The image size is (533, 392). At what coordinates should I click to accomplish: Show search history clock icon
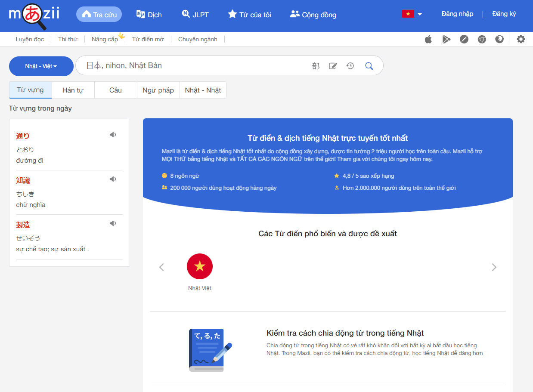[350, 66]
